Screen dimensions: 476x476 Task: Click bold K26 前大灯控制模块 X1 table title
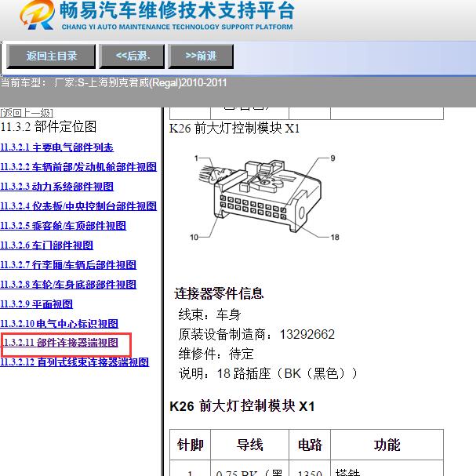click(242, 406)
